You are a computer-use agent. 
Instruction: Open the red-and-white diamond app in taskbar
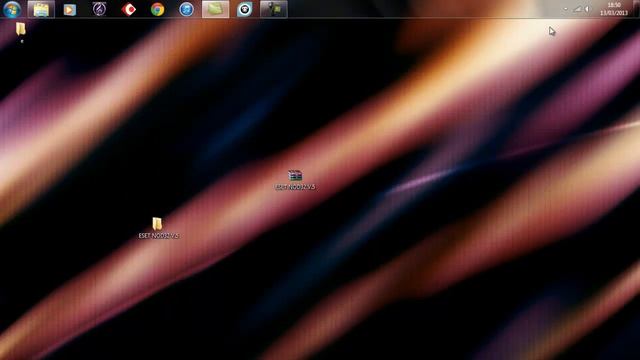[129, 9]
